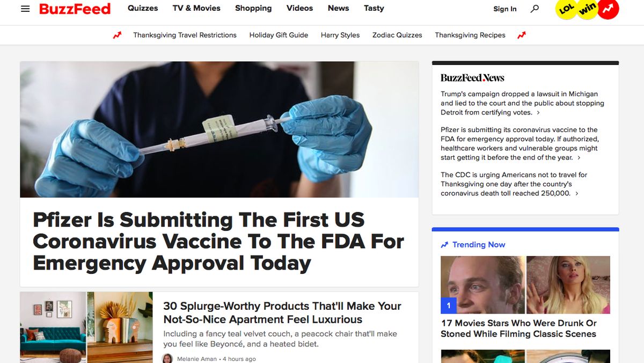Open the Quizzes menu item
644x363 pixels.
[x=143, y=8]
